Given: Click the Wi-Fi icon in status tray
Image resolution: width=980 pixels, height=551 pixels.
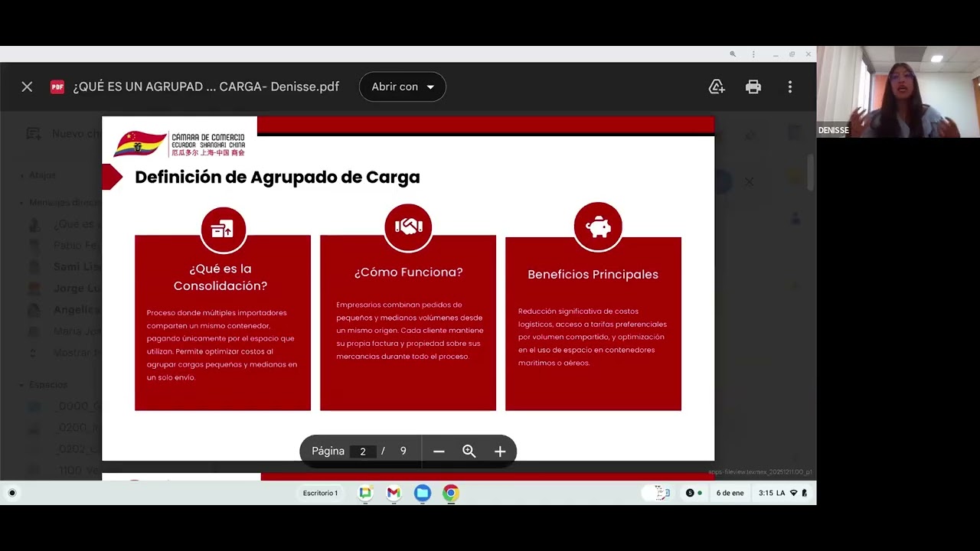Looking at the screenshot, I should click(794, 493).
